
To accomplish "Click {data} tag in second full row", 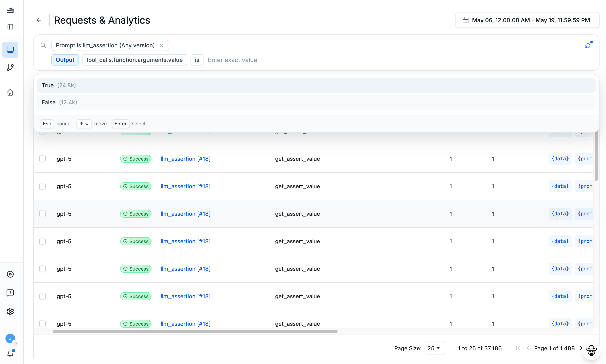I will [x=560, y=186].
